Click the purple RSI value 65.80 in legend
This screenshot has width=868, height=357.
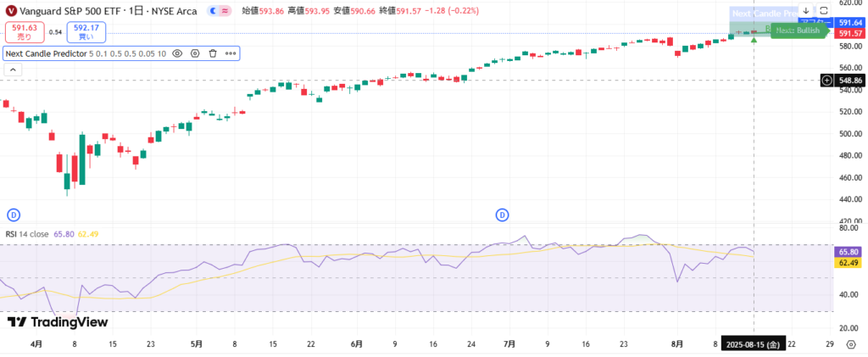click(x=64, y=234)
